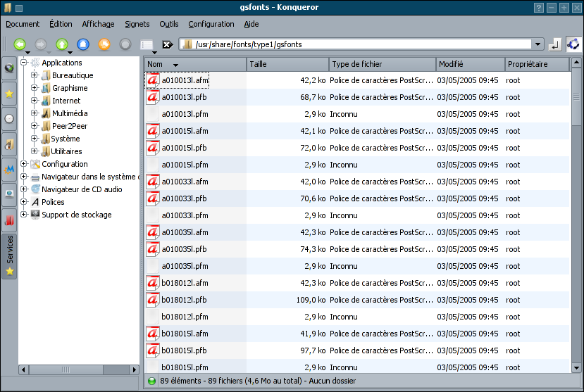Expand the Polices tree node

pyautogui.click(x=24, y=202)
